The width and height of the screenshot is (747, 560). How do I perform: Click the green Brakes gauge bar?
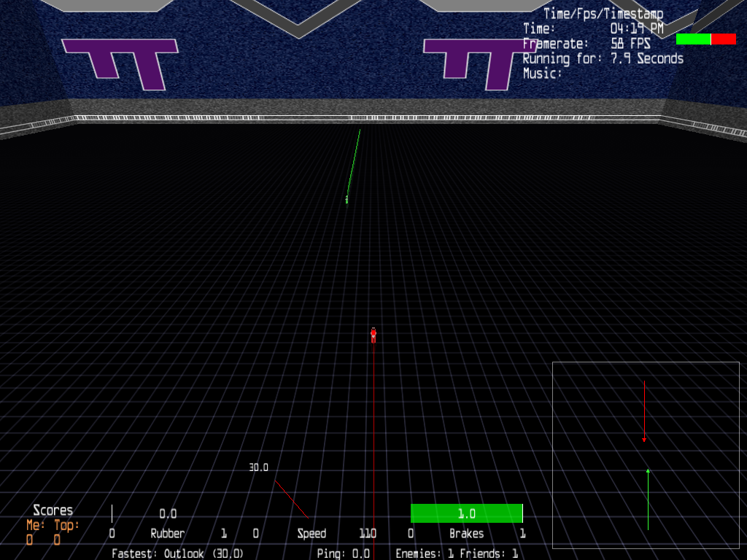(466, 513)
